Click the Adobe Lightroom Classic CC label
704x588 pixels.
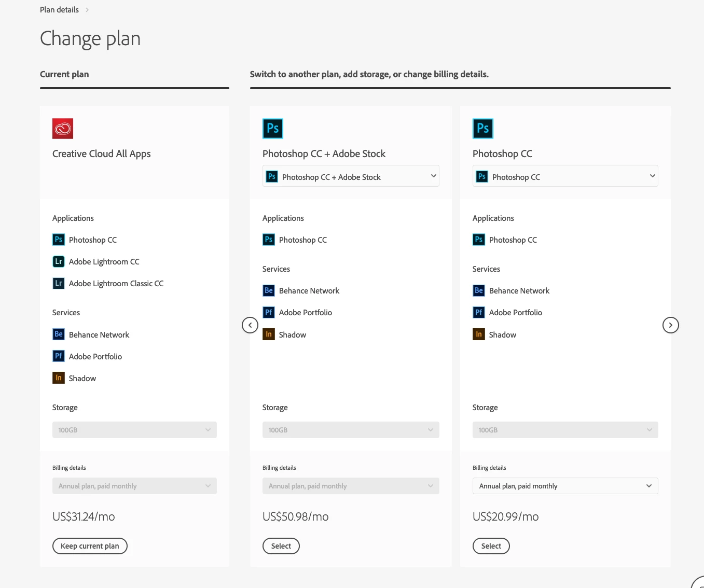(116, 284)
